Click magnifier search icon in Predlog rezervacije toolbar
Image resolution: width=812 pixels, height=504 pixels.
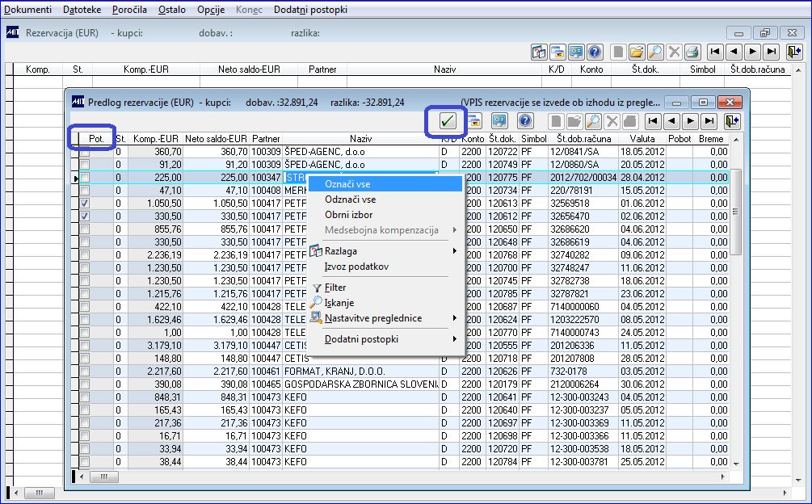(593, 121)
